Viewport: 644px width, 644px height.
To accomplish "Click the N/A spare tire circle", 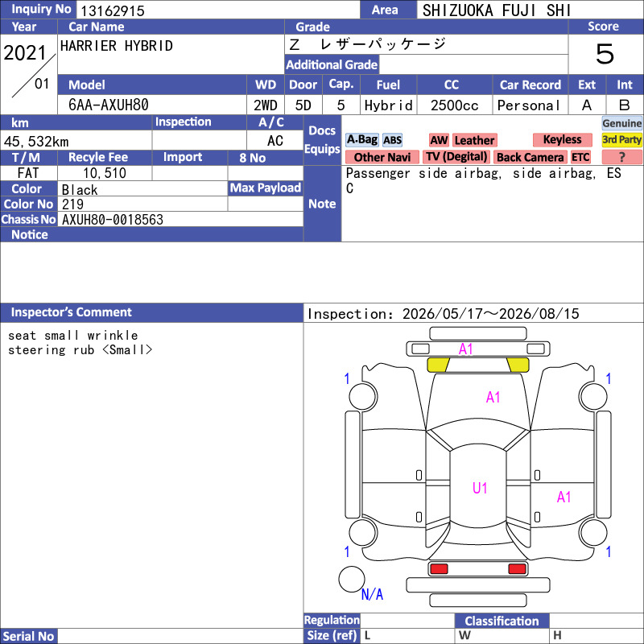I will click(352, 579).
